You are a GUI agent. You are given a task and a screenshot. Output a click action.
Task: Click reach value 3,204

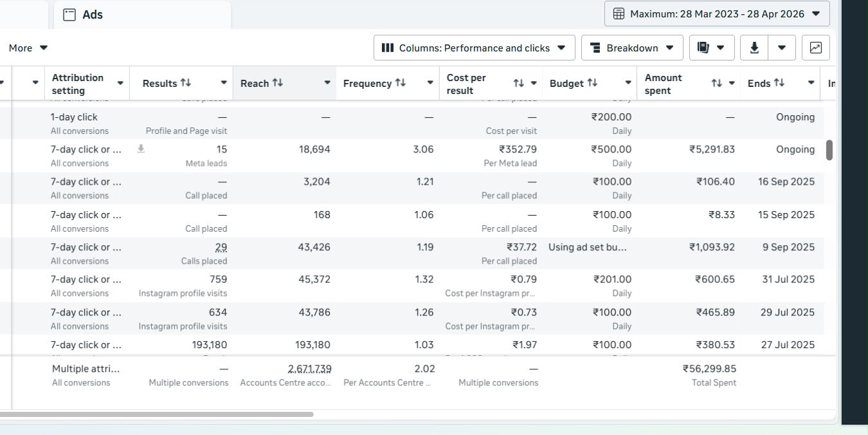point(317,181)
